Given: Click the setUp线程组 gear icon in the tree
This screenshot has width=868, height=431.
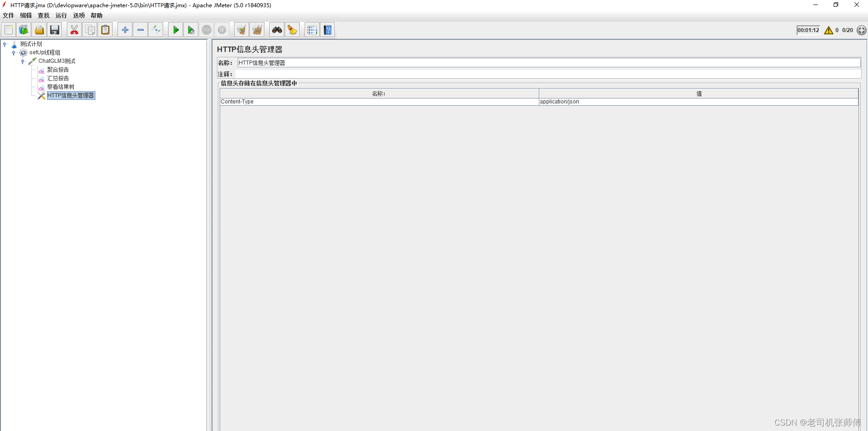Looking at the screenshot, I should (x=23, y=53).
